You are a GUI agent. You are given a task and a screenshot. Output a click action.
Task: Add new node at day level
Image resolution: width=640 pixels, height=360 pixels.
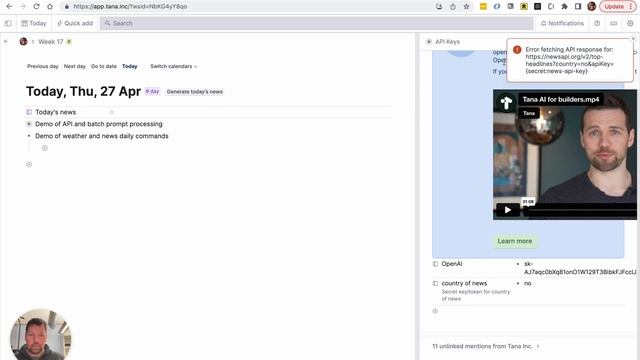click(x=29, y=164)
